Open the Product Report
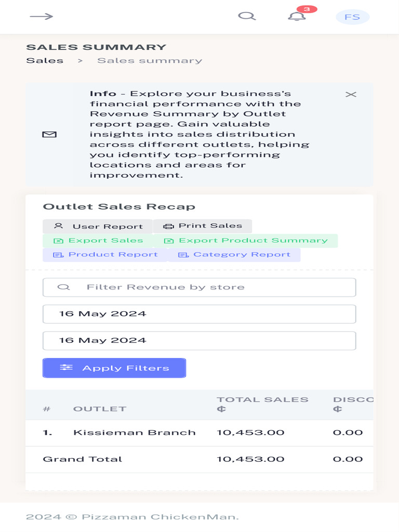The width and height of the screenshot is (399, 532). point(105,255)
